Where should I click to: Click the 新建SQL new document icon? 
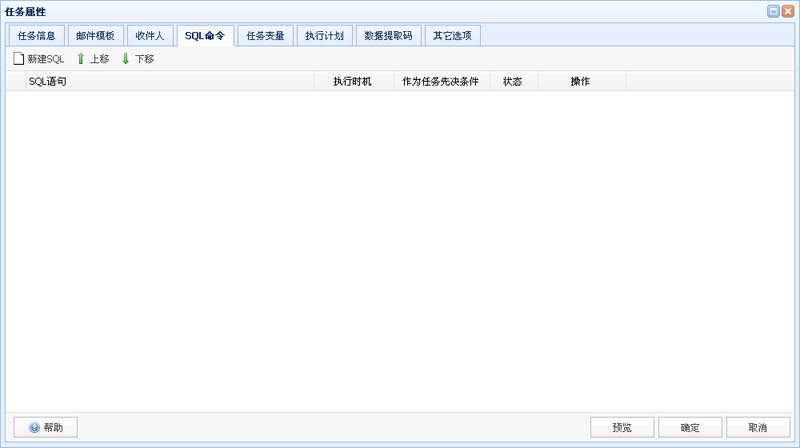coord(18,59)
